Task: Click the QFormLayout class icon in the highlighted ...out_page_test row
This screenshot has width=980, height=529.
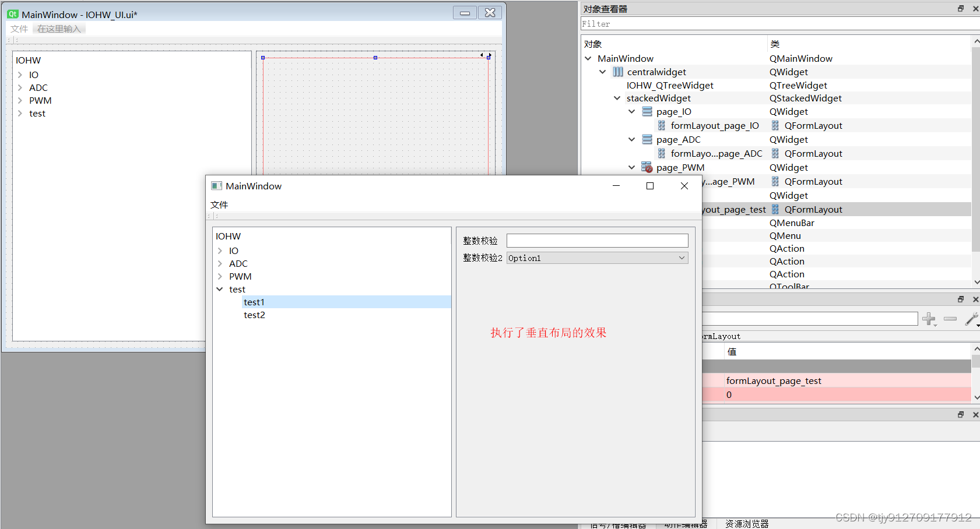Action: pyautogui.click(x=775, y=209)
